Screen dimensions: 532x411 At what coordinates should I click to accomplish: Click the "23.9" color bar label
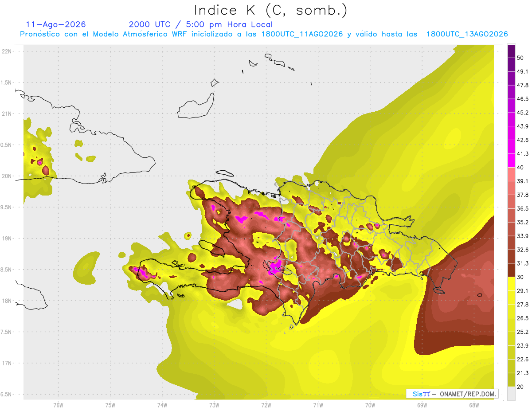pyautogui.click(x=522, y=345)
